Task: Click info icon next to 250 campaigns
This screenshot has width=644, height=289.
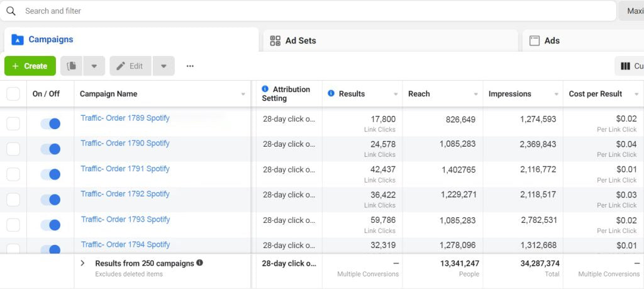Action: coord(199,263)
